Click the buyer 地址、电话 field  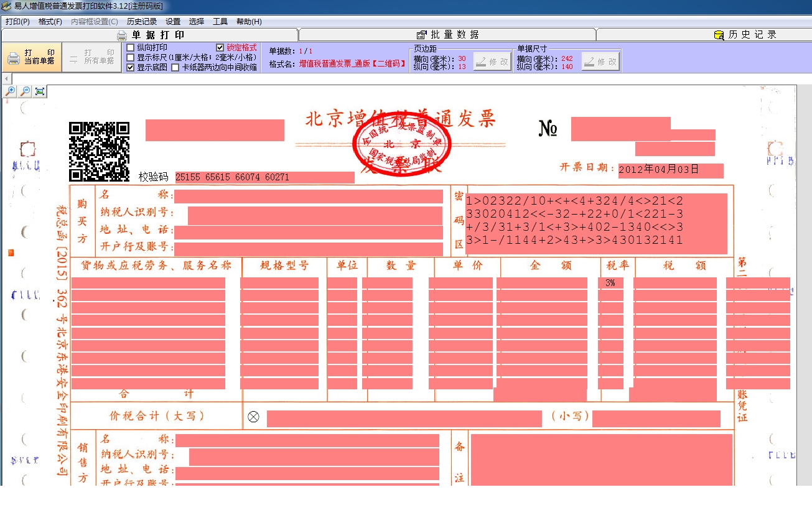(309, 233)
